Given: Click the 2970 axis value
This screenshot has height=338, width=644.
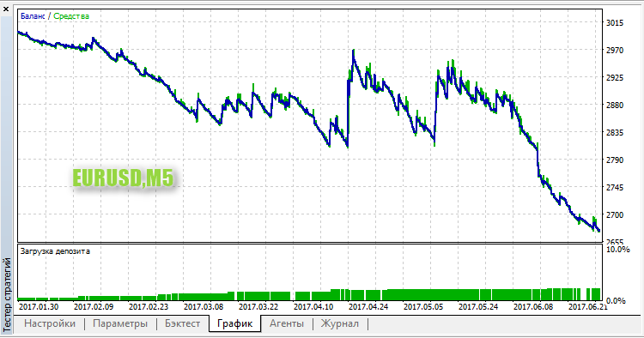Looking at the screenshot, I should (615, 50).
